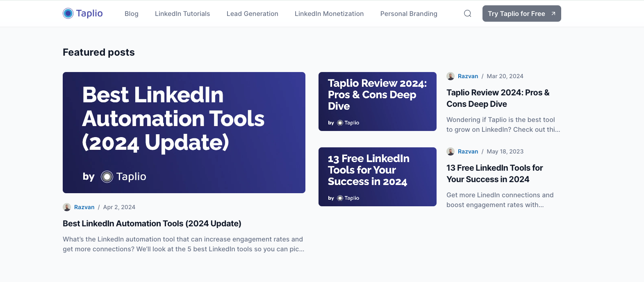Click Best LinkedIn Automation Tools title link
This screenshot has width=644, height=282.
point(152,223)
